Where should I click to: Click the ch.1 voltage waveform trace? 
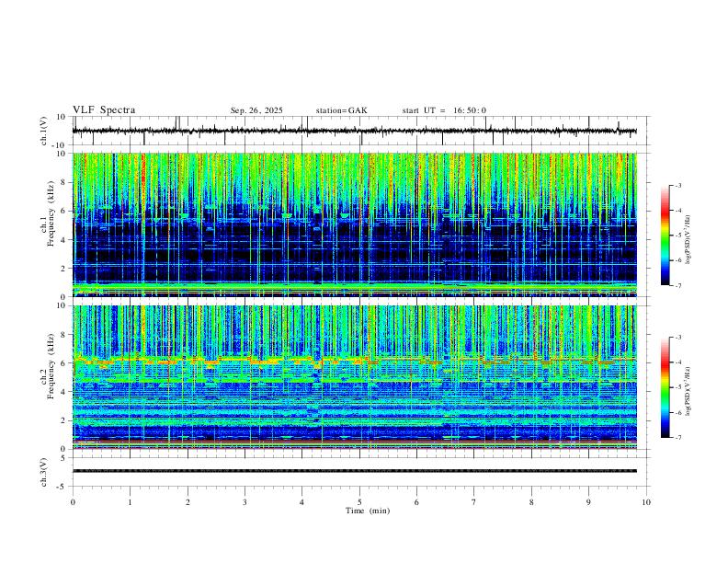355,131
